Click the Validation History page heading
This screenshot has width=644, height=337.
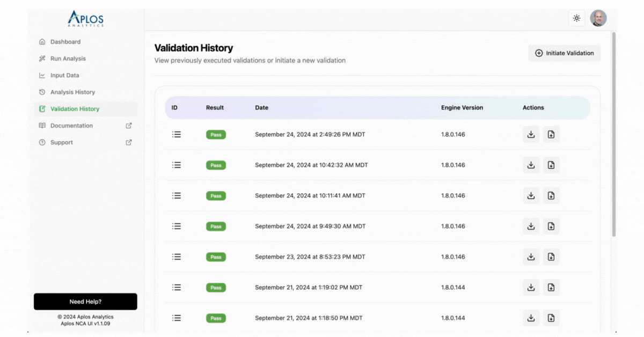(194, 48)
